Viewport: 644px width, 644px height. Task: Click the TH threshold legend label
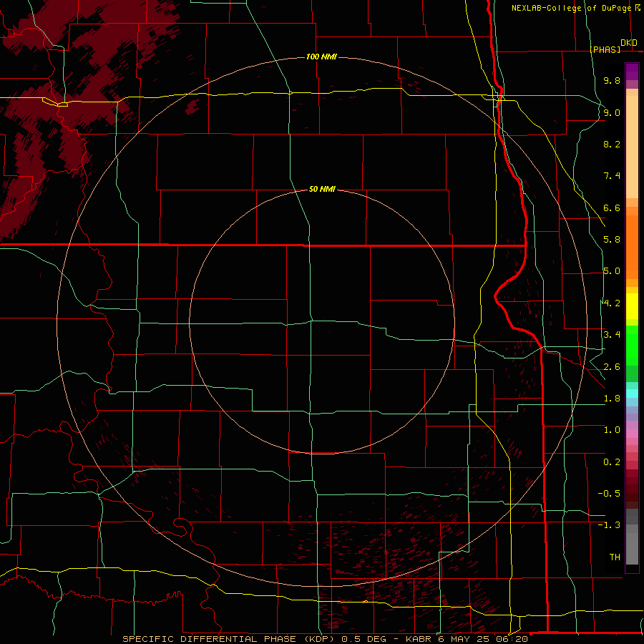coord(615,557)
